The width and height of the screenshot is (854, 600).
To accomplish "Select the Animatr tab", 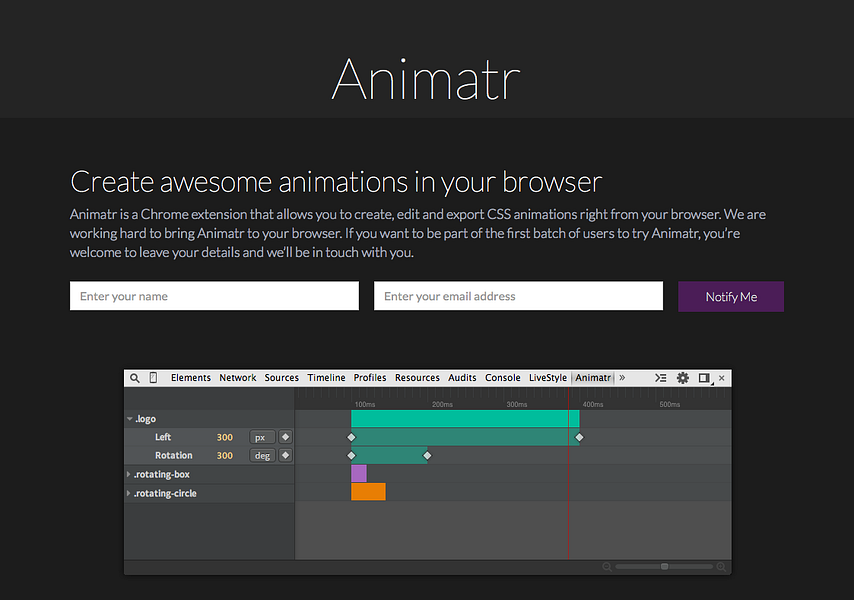I will [593, 378].
